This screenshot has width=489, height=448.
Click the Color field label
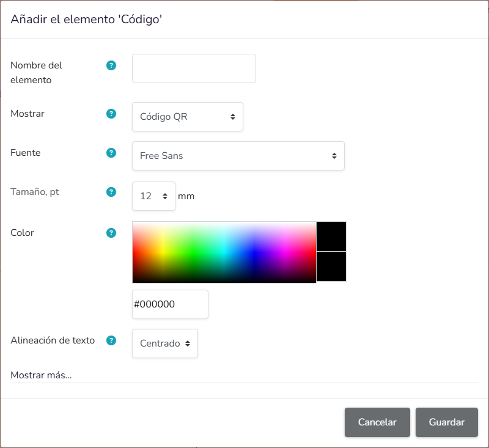[x=22, y=233]
